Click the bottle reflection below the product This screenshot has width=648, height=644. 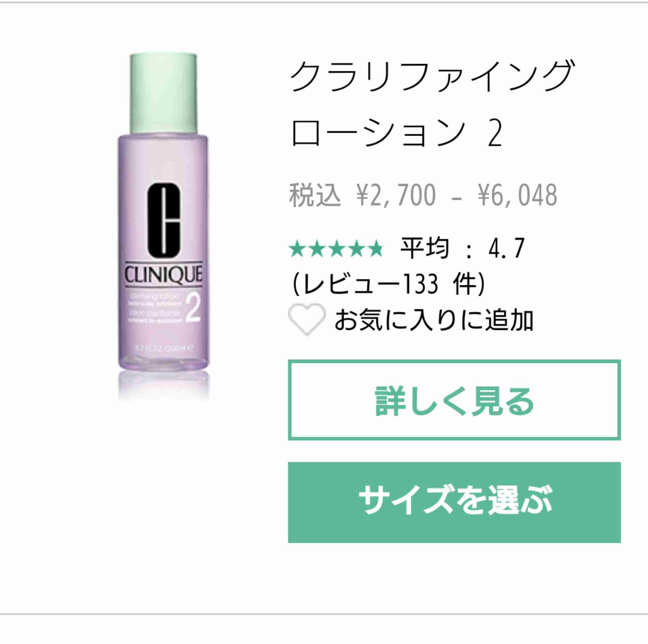point(163,386)
